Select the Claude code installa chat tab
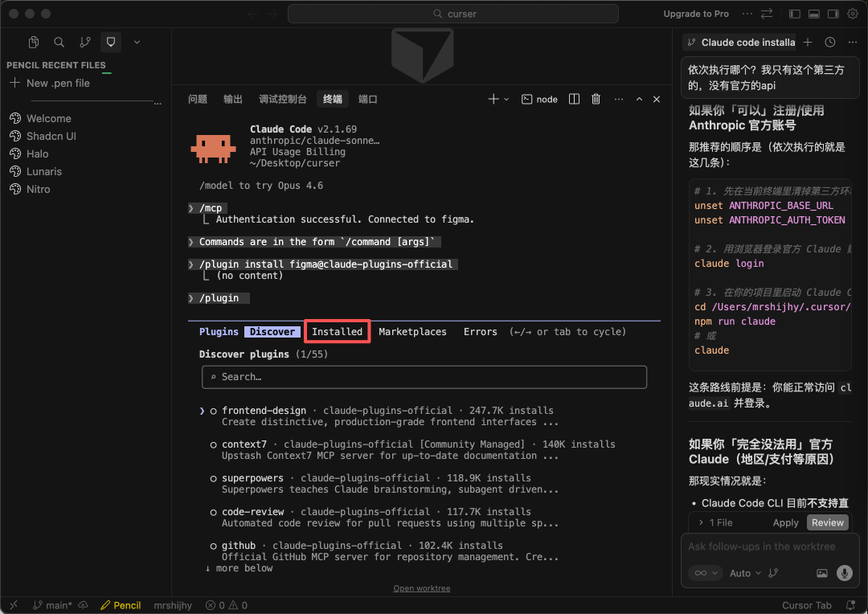868x614 pixels. (x=741, y=42)
